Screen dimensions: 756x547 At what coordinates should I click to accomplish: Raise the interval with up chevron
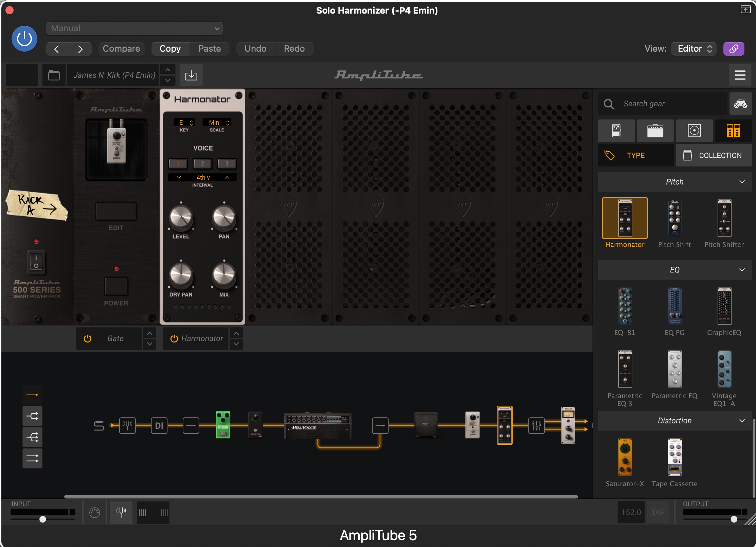(x=227, y=177)
